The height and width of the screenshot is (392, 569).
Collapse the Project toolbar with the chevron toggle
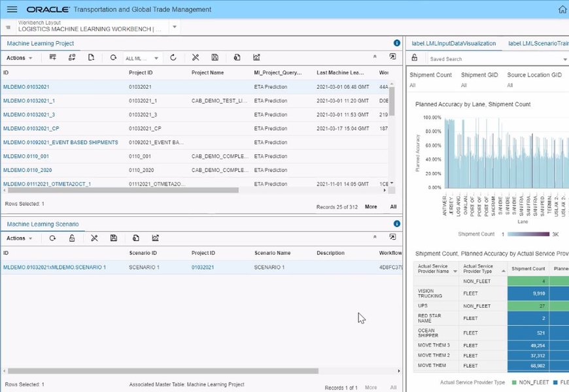tap(375, 57)
